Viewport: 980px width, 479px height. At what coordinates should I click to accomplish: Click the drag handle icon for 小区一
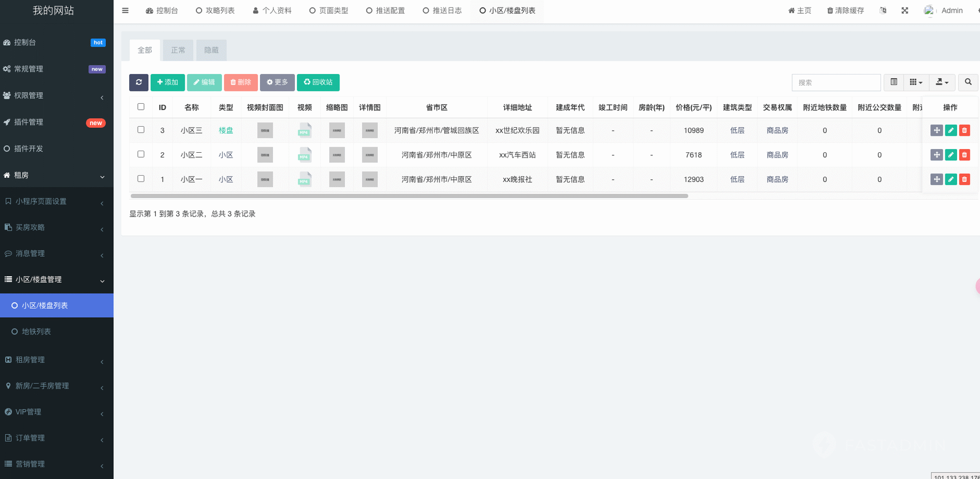(936, 179)
